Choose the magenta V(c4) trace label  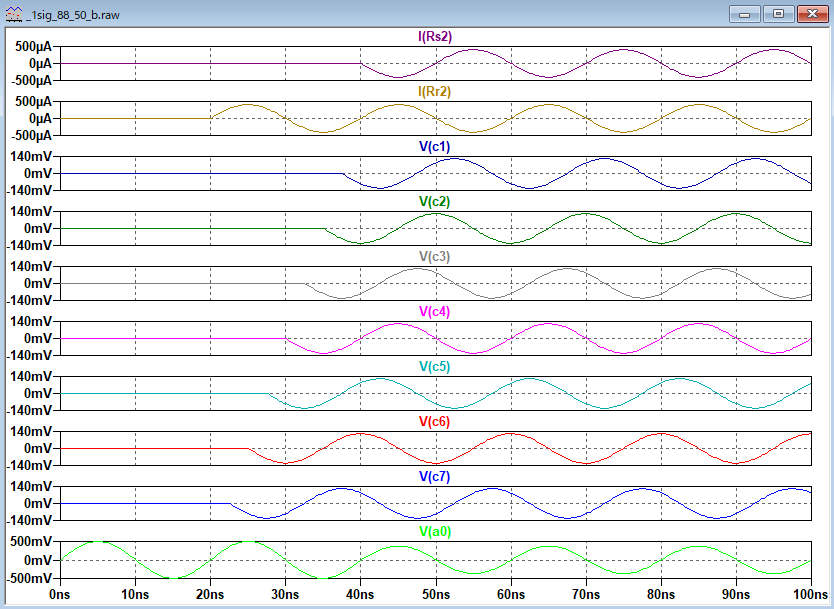click(434, 311)
